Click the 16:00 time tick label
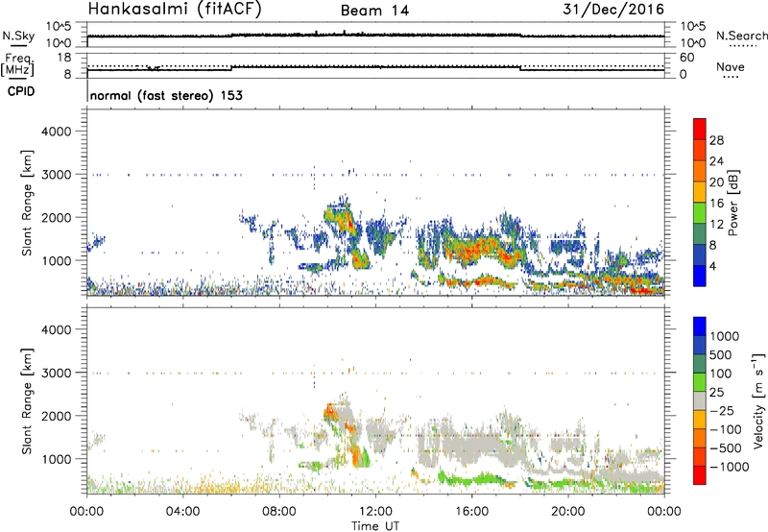This screenshot has height=532, width=768. [471, 512]
